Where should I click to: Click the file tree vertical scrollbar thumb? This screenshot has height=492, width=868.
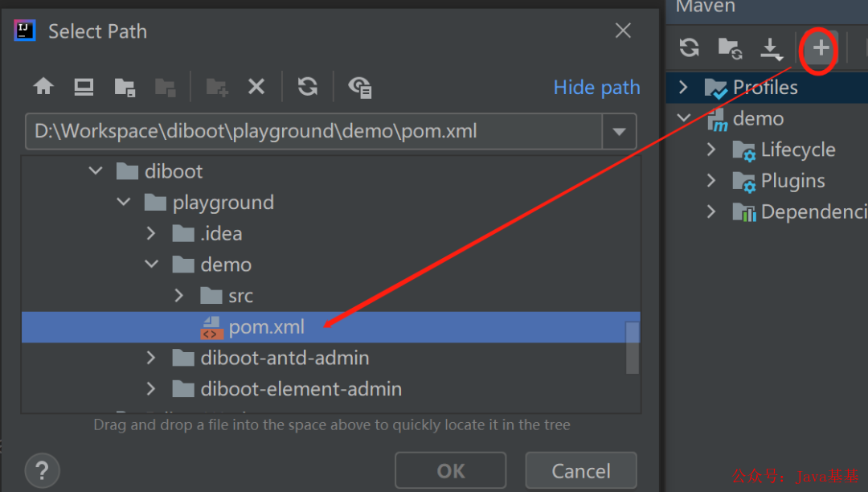click(633, 347)
